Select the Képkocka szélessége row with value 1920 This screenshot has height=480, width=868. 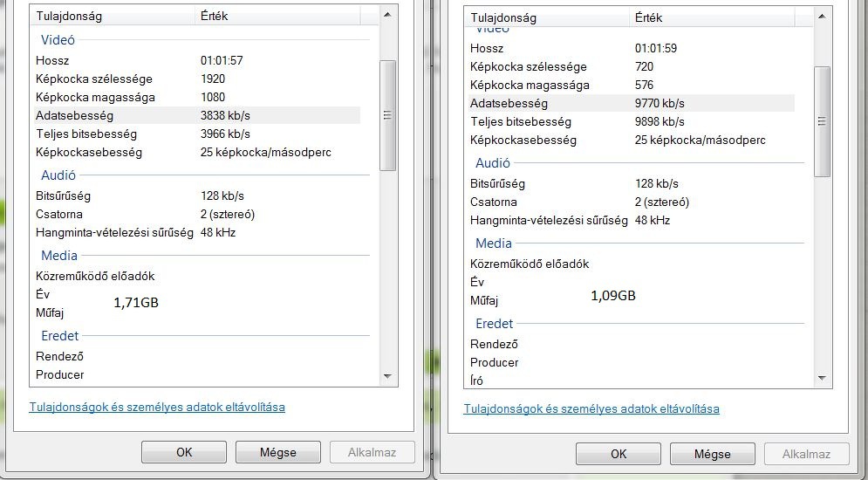pos(197,79)
